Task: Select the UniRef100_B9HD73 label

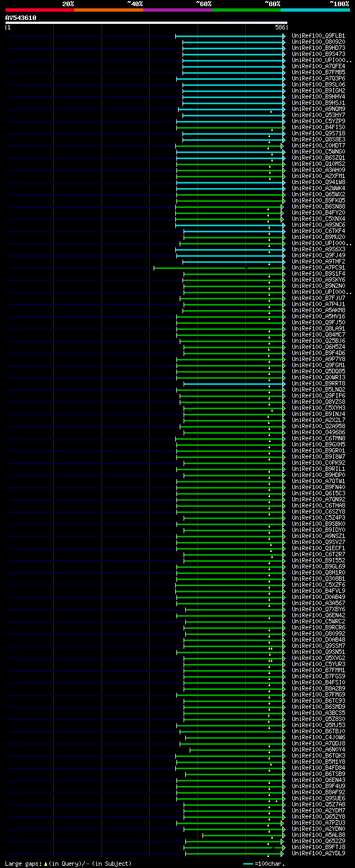Action: (x=318, y=48)
